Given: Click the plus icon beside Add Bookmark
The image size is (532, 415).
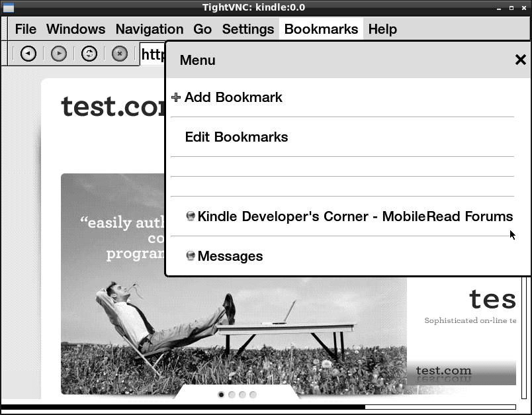Looking at the screenshot, I should pos(176,97).
